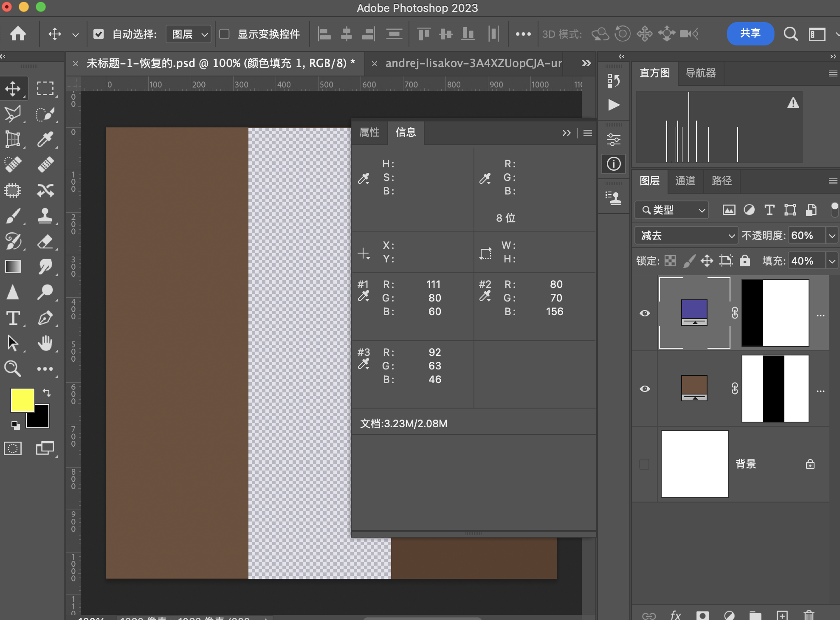Open the 信息 panel menu
This screenshot has height=620, width=840.
click(588, 133)
